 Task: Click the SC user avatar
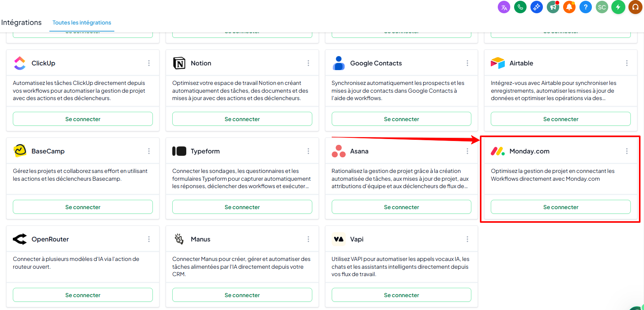coord(602,7)
